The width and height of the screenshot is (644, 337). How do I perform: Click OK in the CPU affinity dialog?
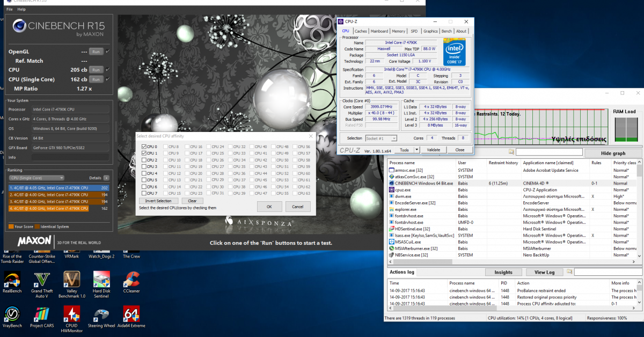click(269, 207)
